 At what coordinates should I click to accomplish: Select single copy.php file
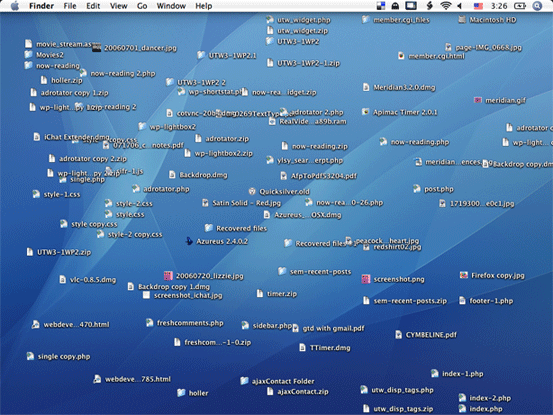(59, 356)
